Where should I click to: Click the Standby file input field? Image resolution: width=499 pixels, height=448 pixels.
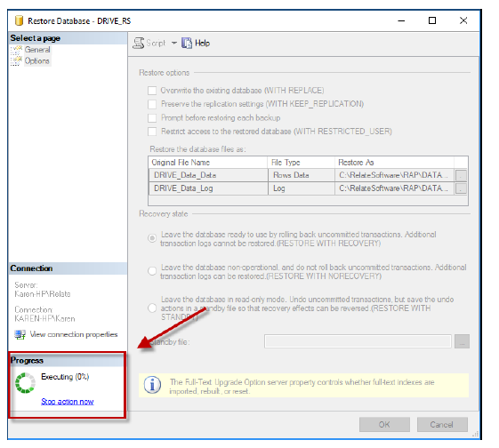pyautogui.click(x=358, y=341)
